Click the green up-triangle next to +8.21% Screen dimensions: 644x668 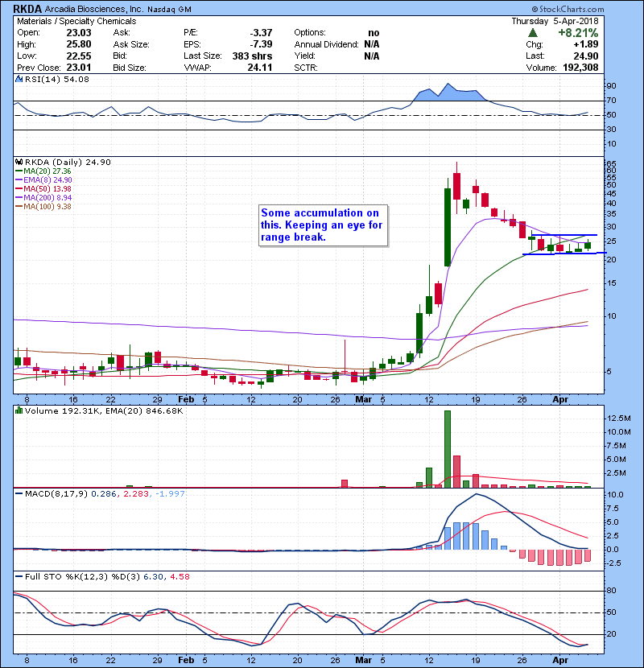[532, 33]
